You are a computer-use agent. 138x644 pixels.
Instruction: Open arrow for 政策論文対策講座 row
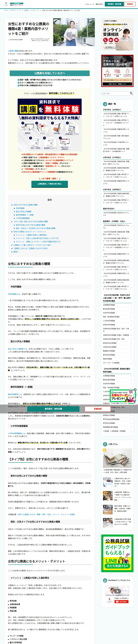pyautogui.click(x=131, y=415)
